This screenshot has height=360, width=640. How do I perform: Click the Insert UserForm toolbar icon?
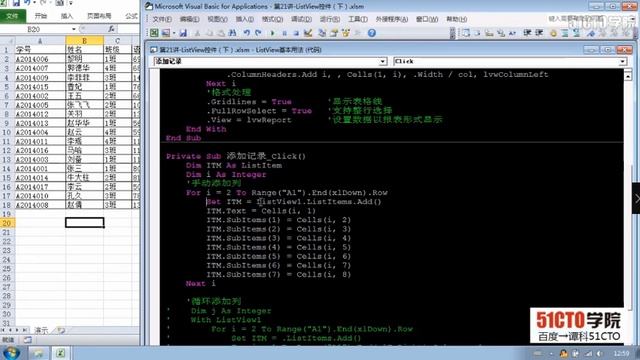click(x=166, y=33)
